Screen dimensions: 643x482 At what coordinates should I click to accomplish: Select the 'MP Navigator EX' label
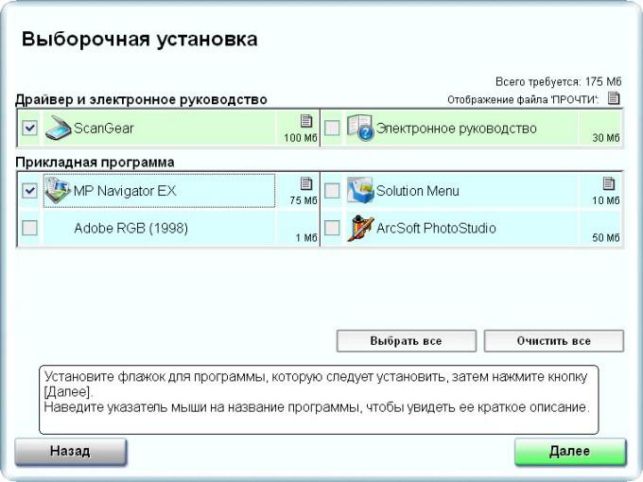(x=125, y=191)
